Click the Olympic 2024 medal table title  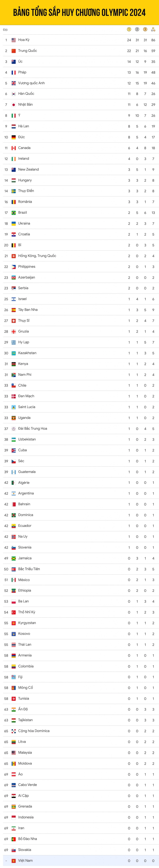[x=79, y=13]
